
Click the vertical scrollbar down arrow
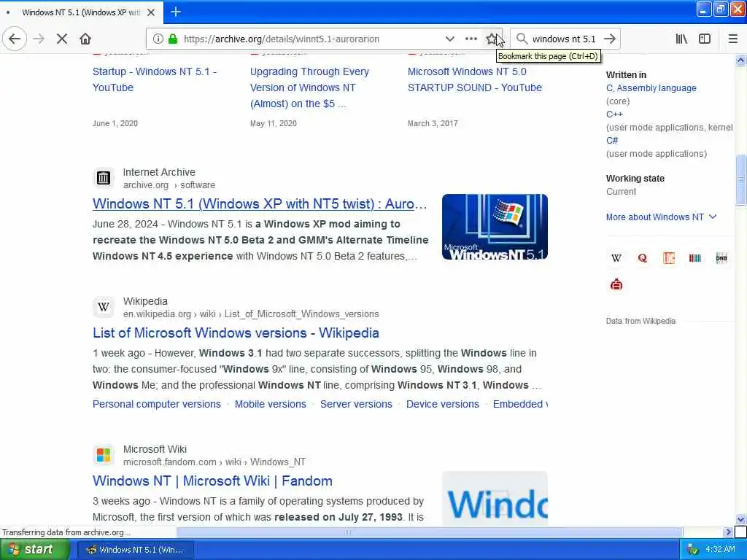pos(741,519)
